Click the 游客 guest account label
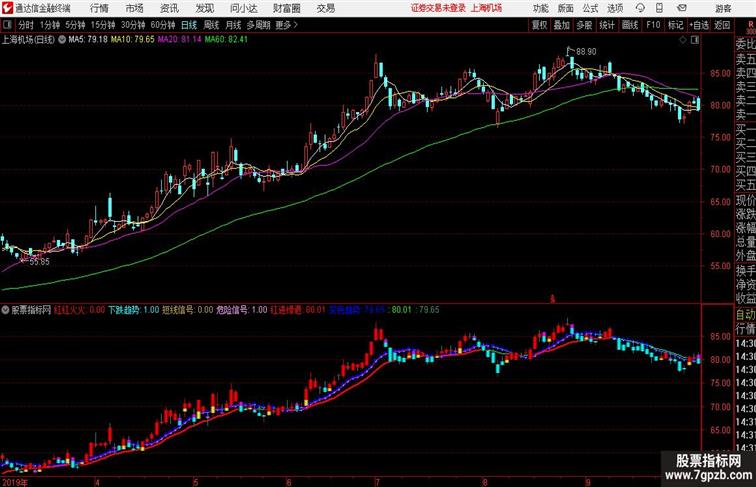The width and height of the screenshot is (756, 487). coord(723,8)
